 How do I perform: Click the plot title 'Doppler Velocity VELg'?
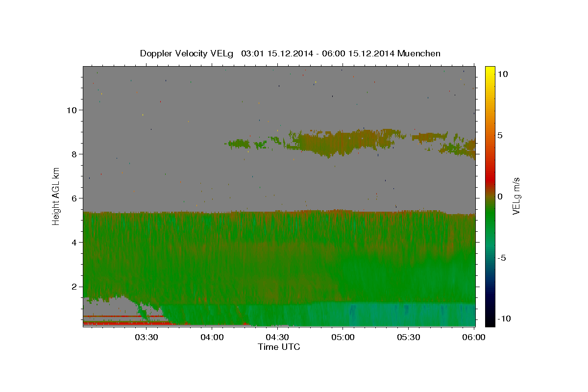click(187, 53)
